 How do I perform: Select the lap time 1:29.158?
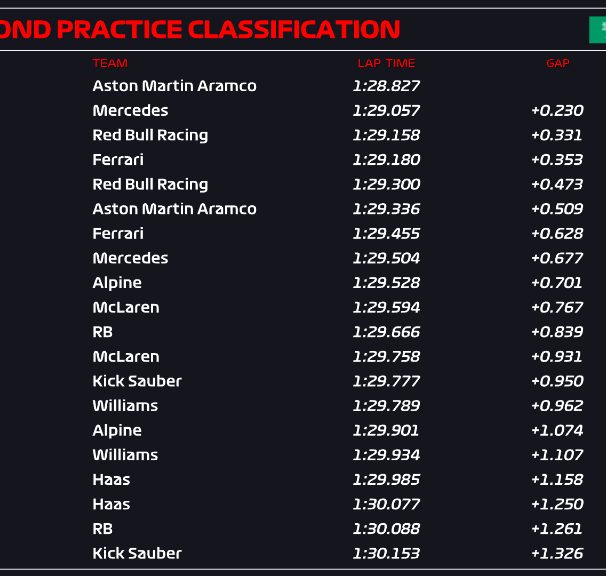[386, 135]
